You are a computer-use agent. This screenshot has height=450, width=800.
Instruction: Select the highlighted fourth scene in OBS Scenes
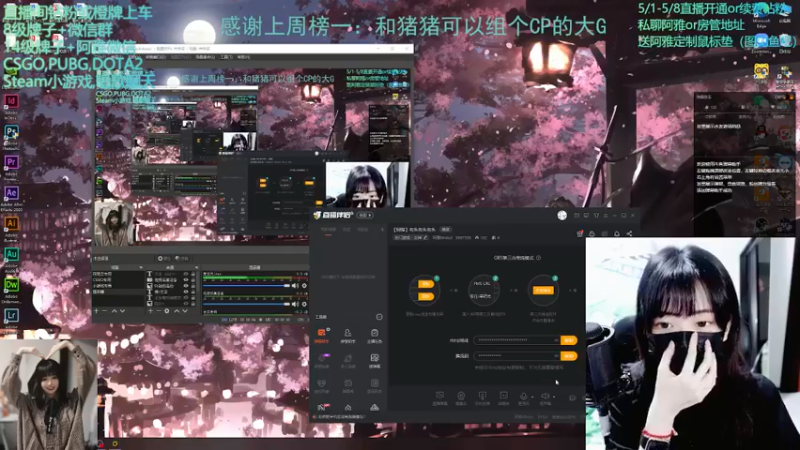[118, 292]
